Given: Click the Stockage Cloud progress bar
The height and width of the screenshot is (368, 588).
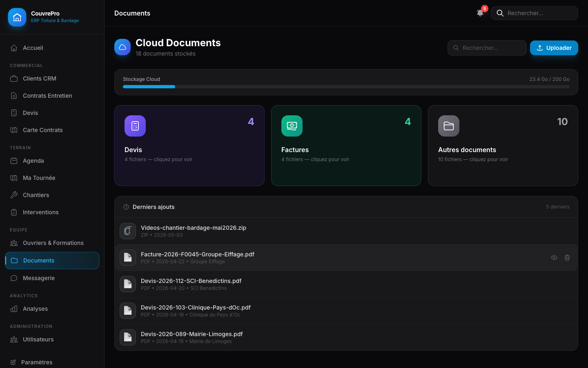Looking at the screenshot, I should 346,87.
